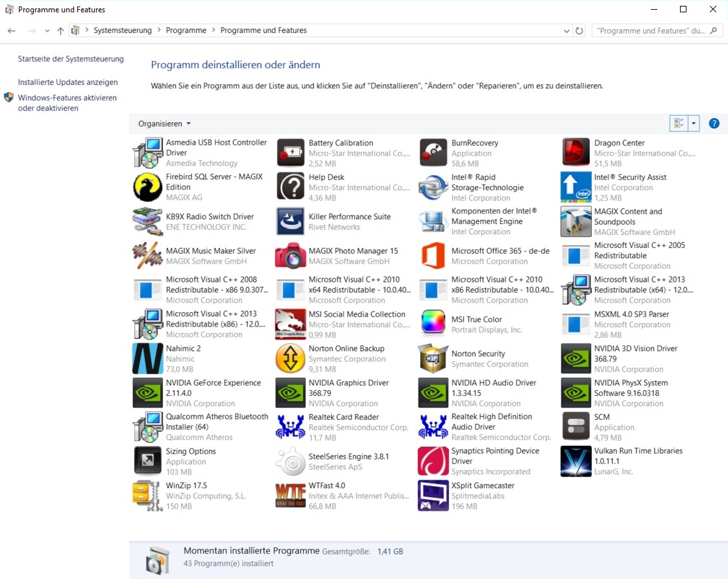Click the WTFast 4.0 icon
This screenshot has height=579, width=728.
point(291,495)
